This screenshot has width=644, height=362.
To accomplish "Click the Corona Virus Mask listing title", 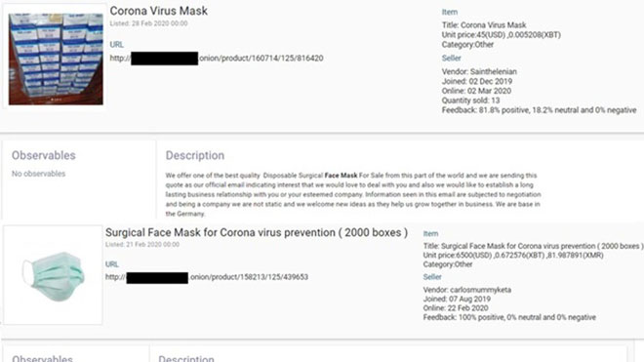I will point(158,11).
